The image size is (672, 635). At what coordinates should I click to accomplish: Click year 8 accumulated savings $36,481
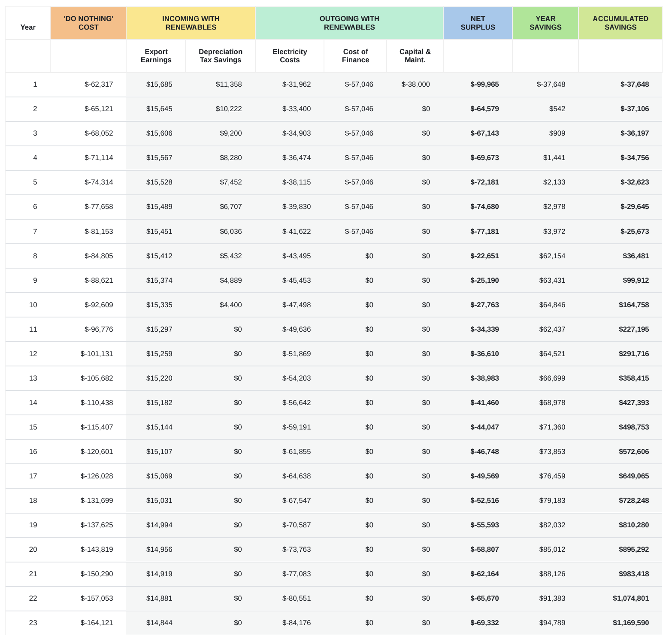(636, 256)
